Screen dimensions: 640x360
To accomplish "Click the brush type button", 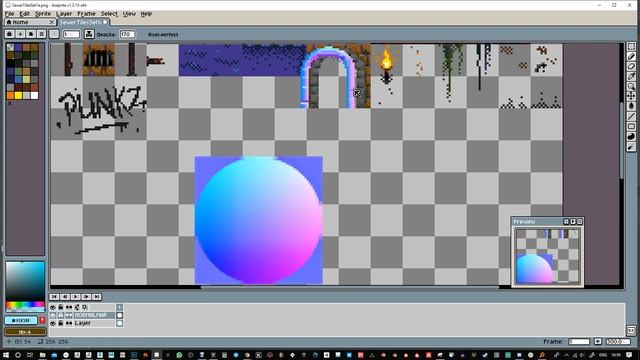I will 54,34.
